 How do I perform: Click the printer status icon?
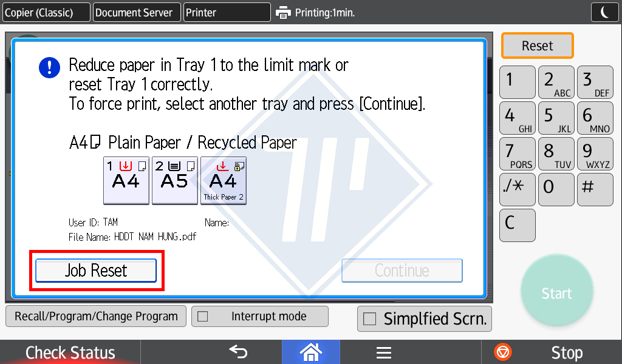[283, 12]
